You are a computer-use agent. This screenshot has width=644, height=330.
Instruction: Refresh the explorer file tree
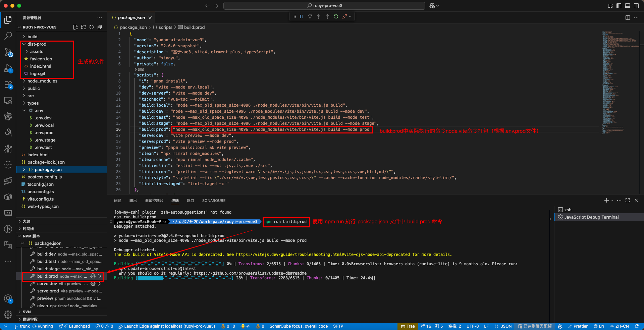point(92,27)
